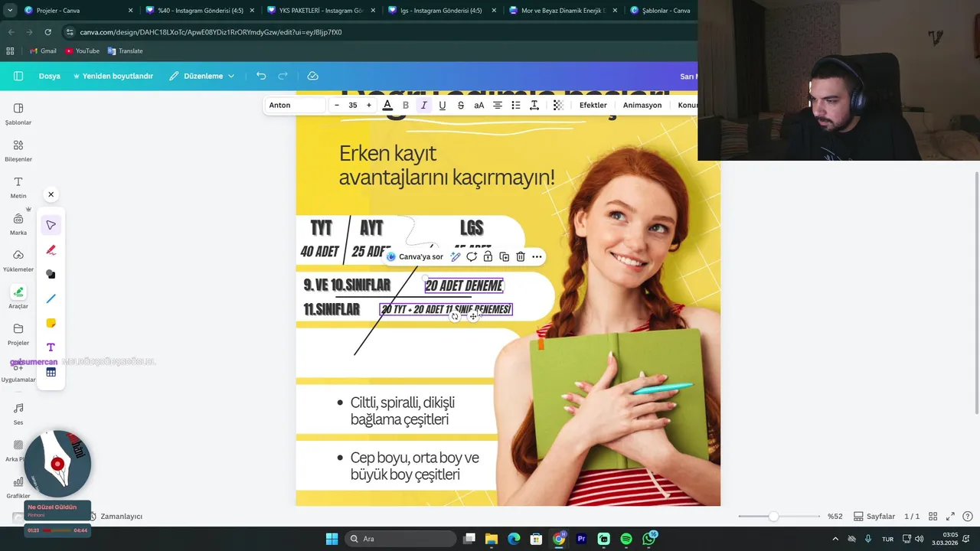980x551 pixels.
Task: Increase font size with plus button
Action: point(369,105)
